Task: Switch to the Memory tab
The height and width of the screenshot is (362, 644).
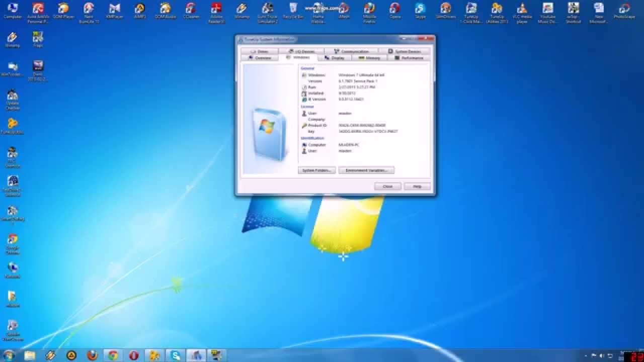Action: click(x=370, y=58)
